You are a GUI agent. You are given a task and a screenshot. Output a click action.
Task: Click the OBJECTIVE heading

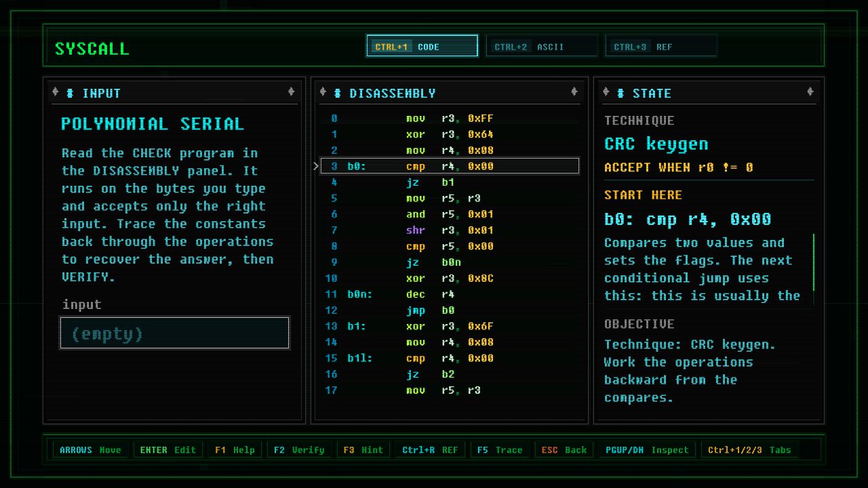pyautogui.click(x=639, y=323)
